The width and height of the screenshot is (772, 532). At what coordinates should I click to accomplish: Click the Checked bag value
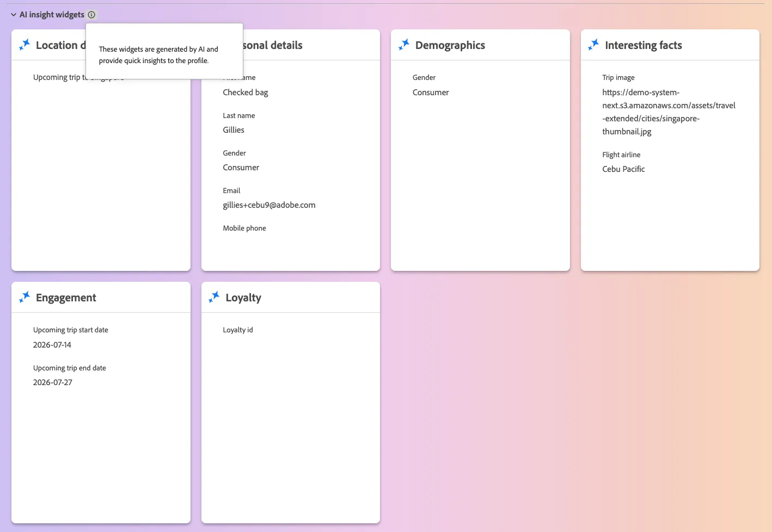click(246, 92)
